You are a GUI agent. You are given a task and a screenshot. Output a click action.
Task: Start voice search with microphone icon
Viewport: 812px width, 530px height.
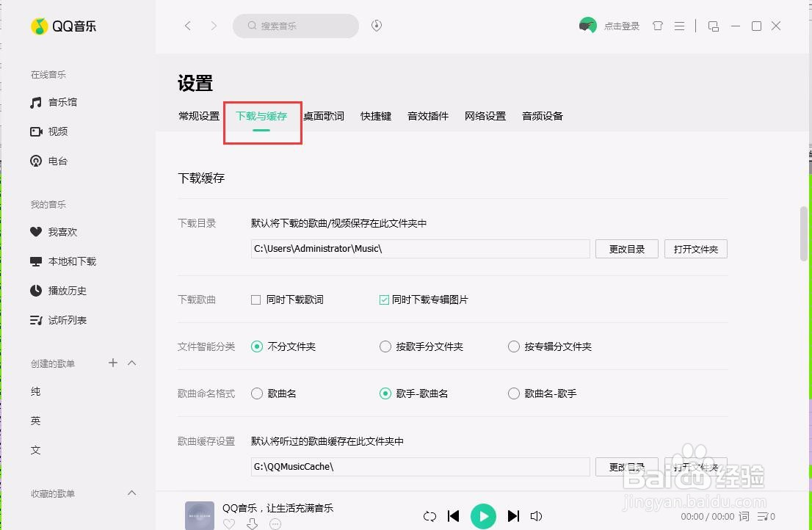(376, 25)
